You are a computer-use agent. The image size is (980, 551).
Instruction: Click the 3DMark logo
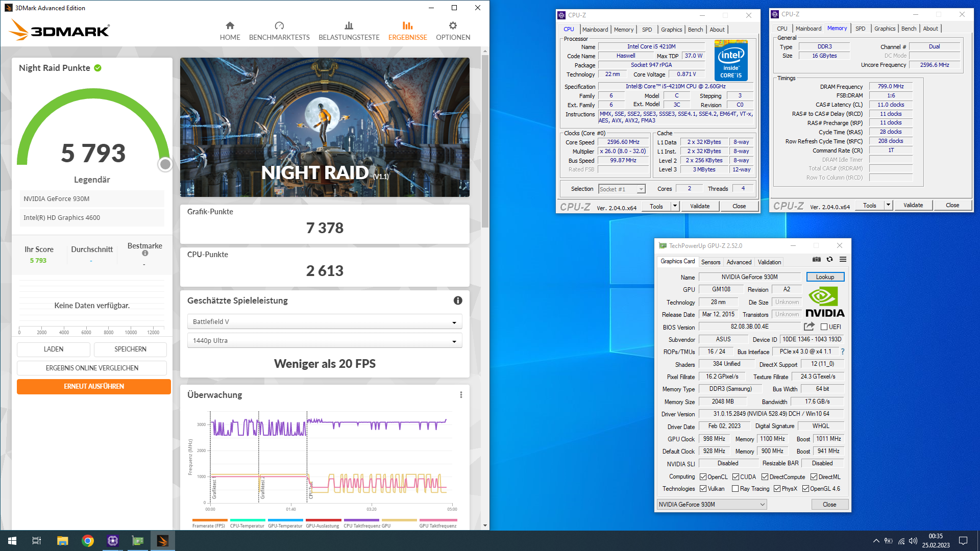(59, 30)
